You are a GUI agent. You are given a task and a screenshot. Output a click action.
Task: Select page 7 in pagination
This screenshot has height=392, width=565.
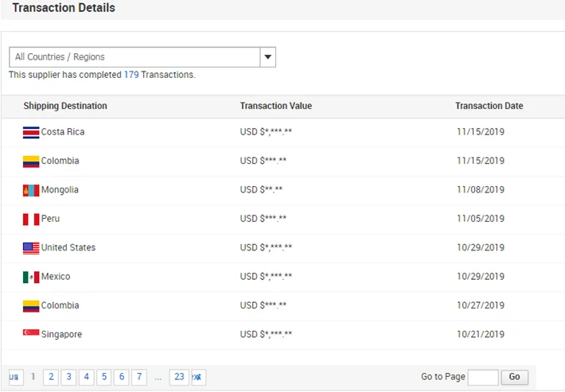coord(139,377)
